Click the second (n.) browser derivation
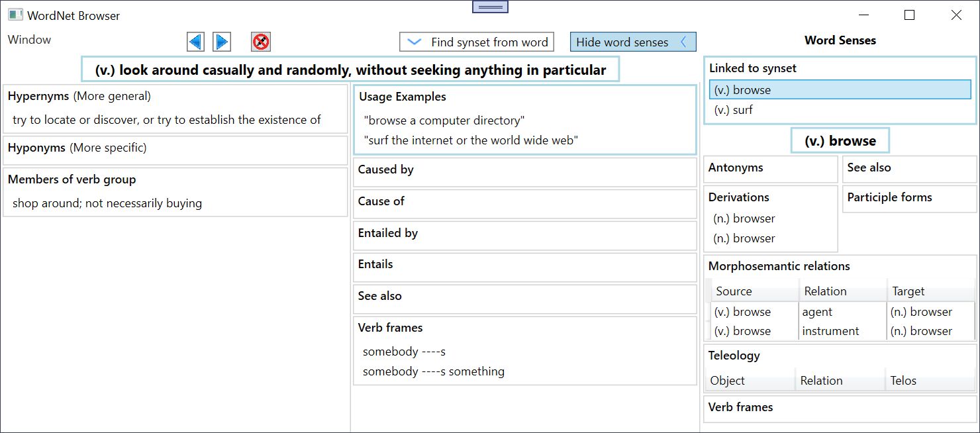 click(x=744, y=238)
